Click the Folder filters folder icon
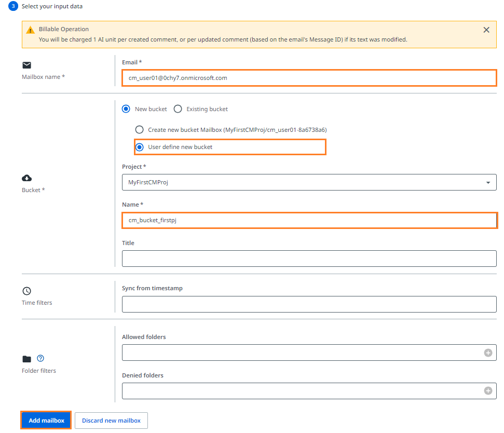This screenshot has width=504, height=433. click(x=26, y=359)
